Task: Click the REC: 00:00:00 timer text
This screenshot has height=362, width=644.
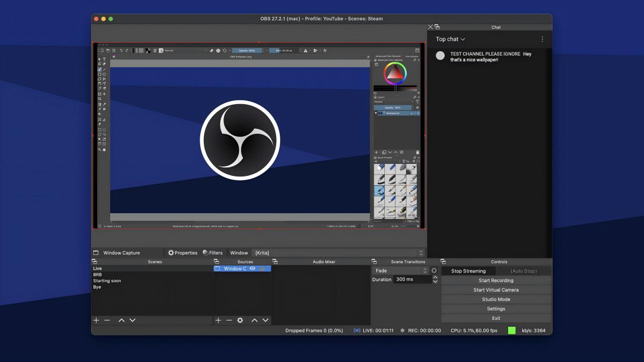Action: coord(425,330)
